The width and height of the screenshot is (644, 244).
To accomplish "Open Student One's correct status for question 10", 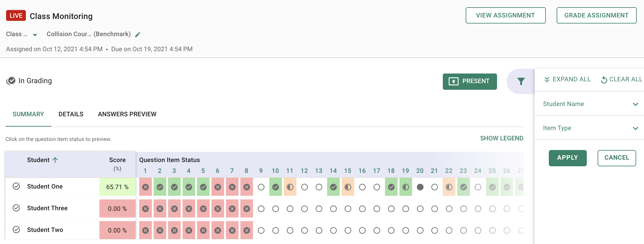I will pyautogui.click(x=276, y=187).
